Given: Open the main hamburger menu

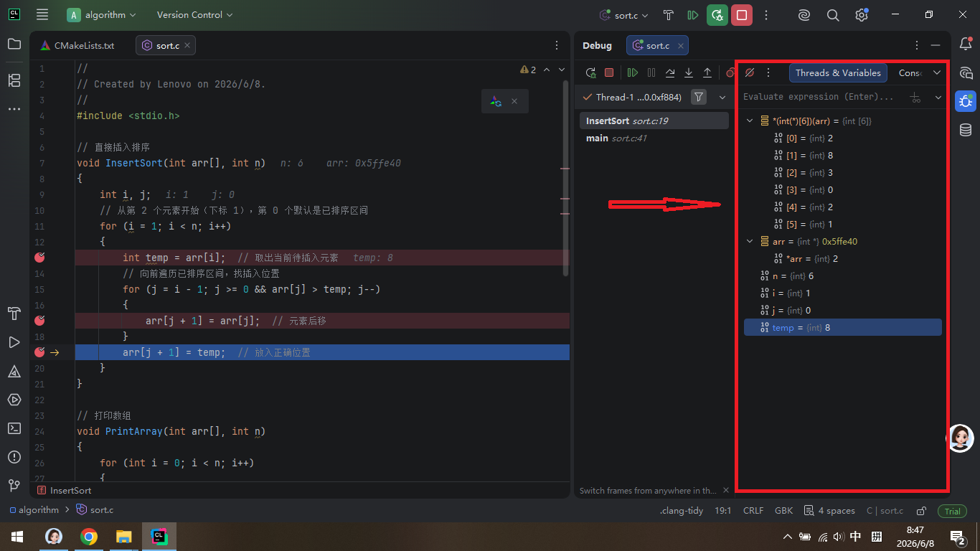Looking at the screenshot, I should click(x=42, y=14).
